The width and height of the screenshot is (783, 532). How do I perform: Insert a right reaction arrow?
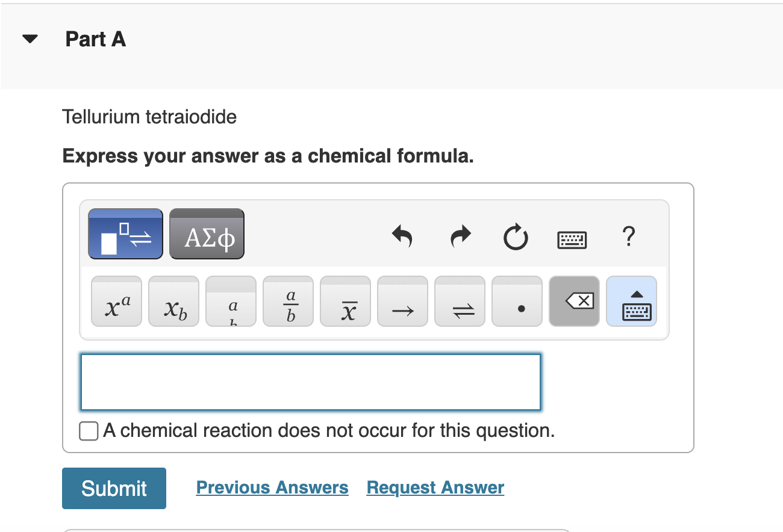pyautogui.click(x=402, y=302)
